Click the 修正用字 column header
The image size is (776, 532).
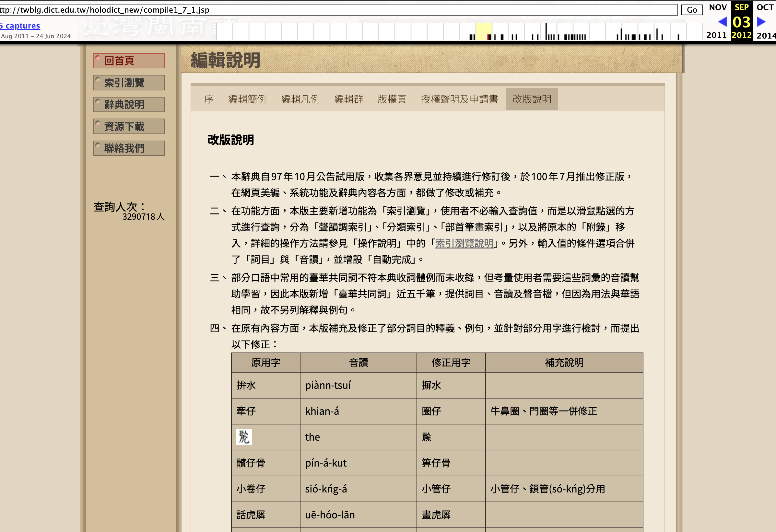click(x=451, y=363)
